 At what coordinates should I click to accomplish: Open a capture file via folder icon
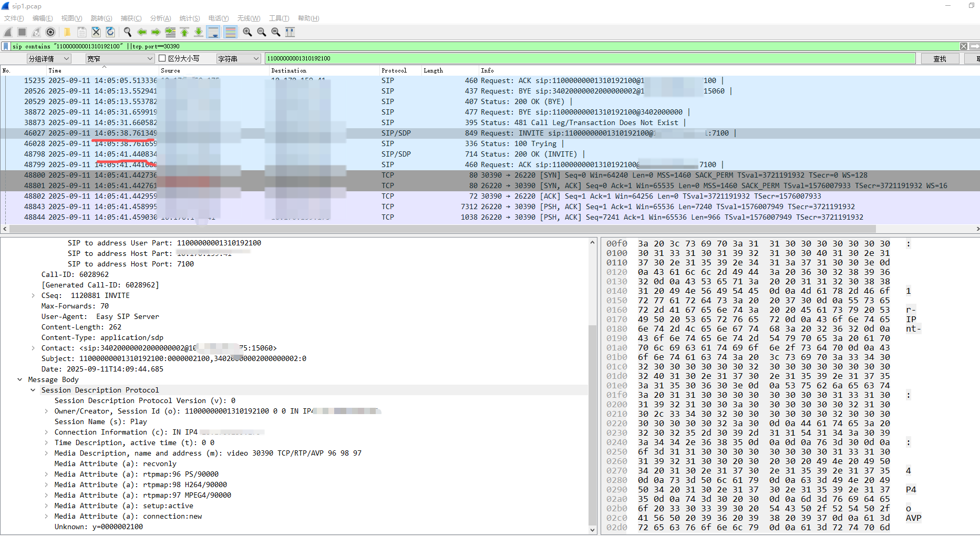click(67, 32)
